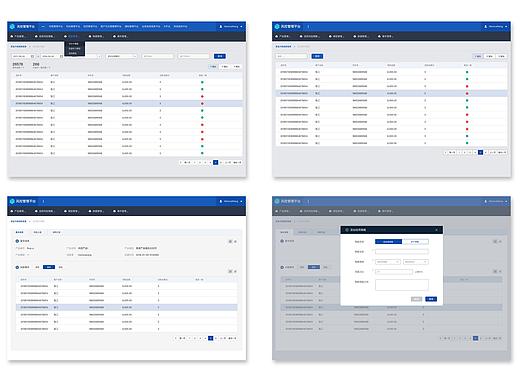Select the blue middle segment button, bottom-left mockup
This screenshot has height=390, width=520.
[x=49, y=267]
